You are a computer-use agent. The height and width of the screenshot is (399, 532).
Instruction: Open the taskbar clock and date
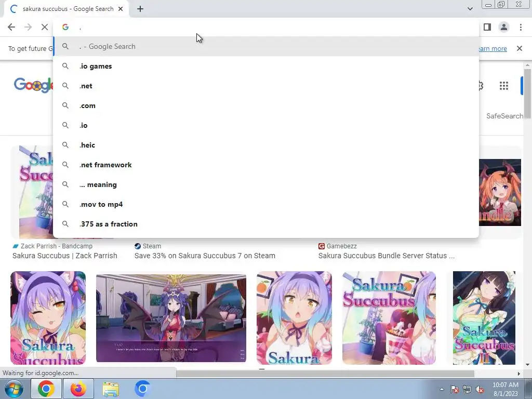pyautogui.click(x=506, y=389)
